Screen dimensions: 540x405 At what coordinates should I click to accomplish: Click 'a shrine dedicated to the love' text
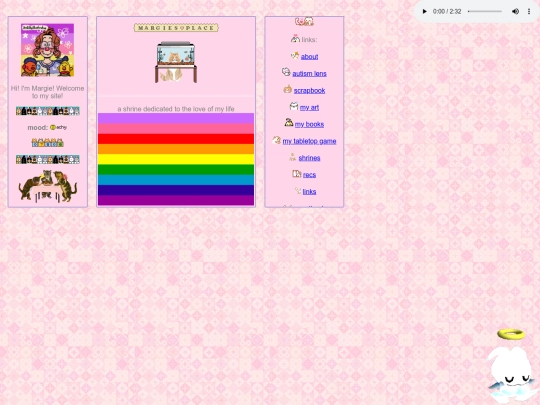click(x=176, y=109)
